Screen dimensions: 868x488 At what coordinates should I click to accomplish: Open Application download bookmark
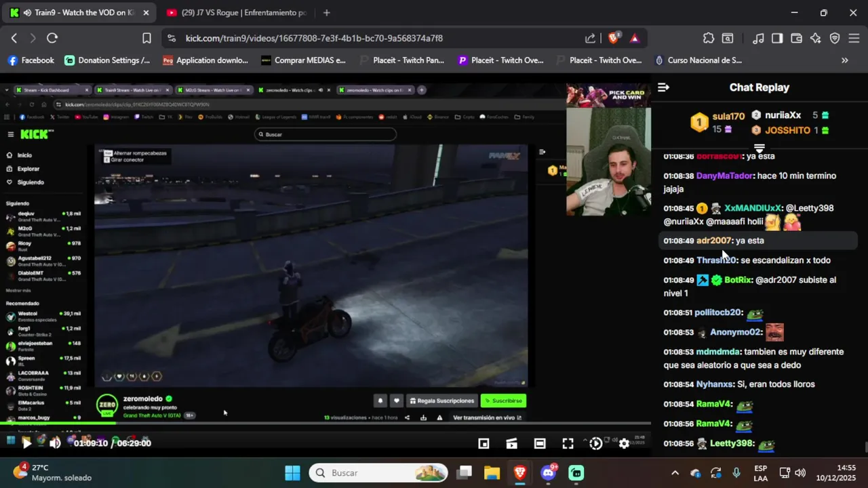pyautogui.click(x=206, y=60)
